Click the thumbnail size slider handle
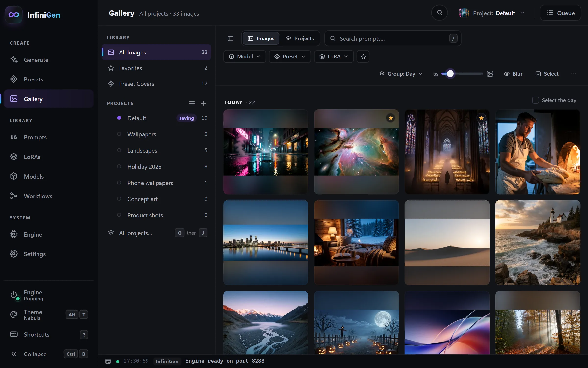Screen dimensions: 588x368 [x=450, y=74]
